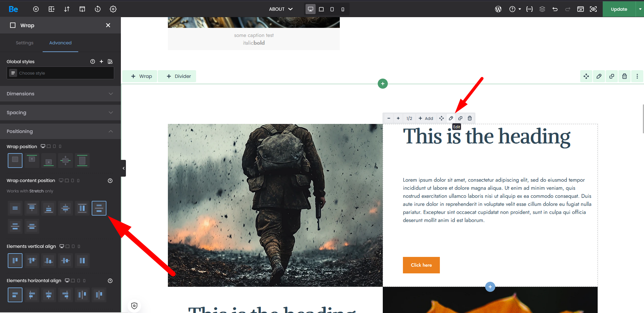Open the WordPress dashboard icon
This screenshot has height=313, width=644.
pos(498,9)
